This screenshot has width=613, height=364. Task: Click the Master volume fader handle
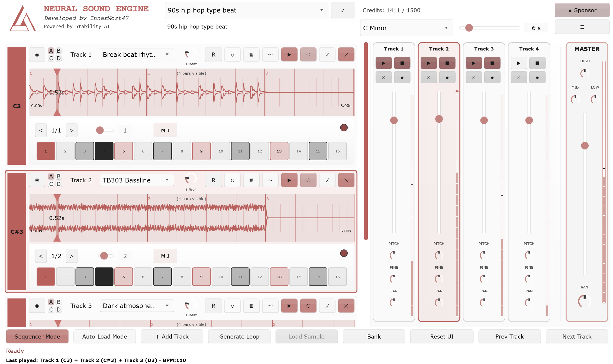pyautogui.click(x=585, y=146)
